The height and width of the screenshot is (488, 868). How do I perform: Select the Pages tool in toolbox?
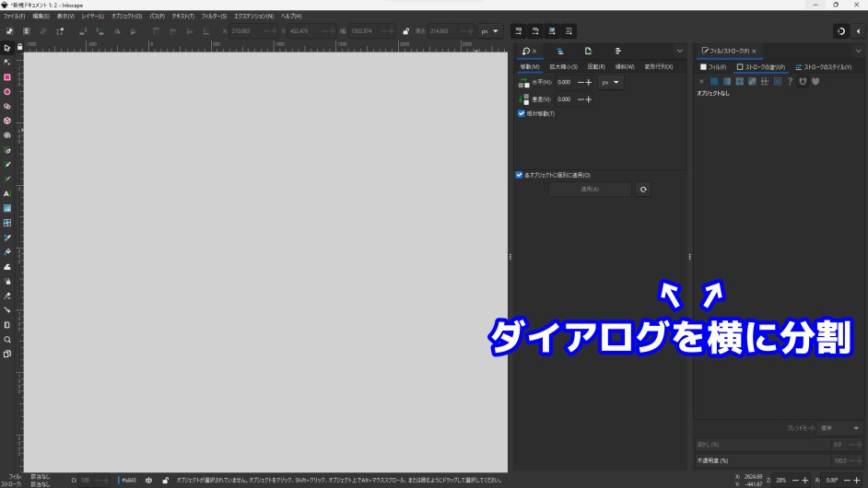(7, 354)
